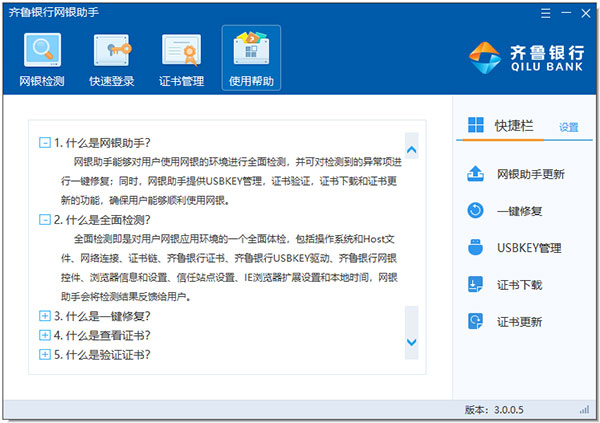This screenshot has width=600, height=423.
Task: Open the hamburger menu in title bar
Action: [x=546, y=13]
